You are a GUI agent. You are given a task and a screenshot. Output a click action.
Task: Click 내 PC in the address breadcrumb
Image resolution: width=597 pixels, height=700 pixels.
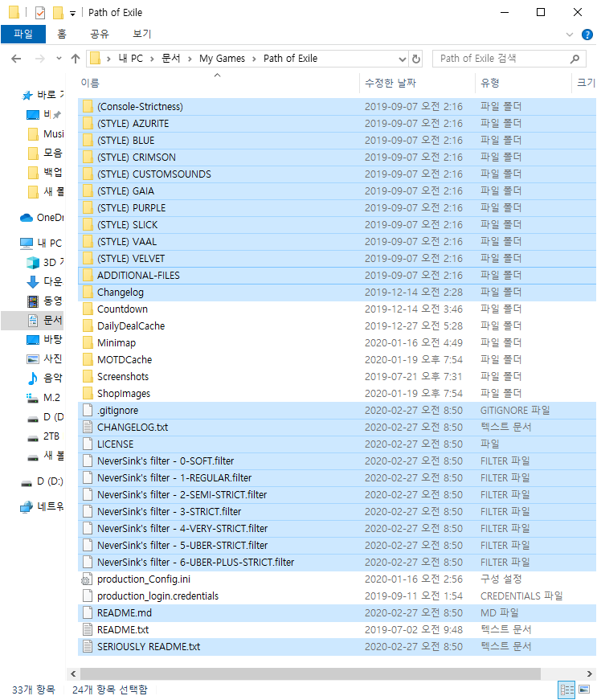pos(131,59)
